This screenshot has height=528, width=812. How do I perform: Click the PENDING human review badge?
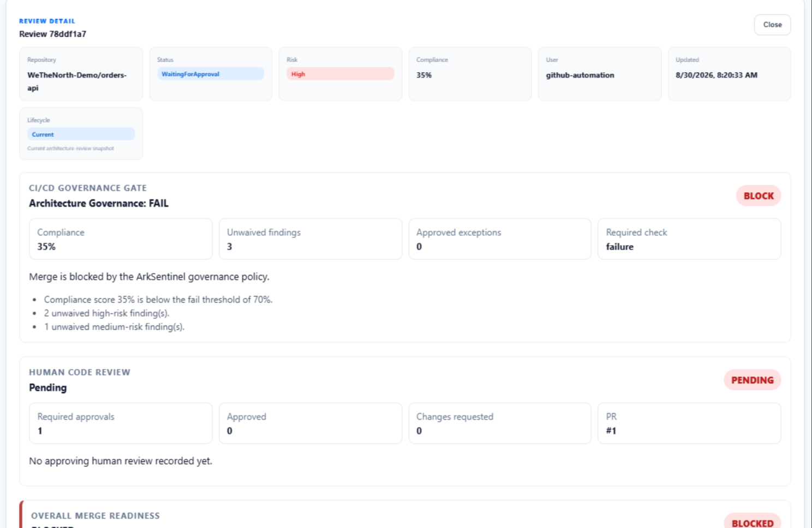[x=753, y=381]
